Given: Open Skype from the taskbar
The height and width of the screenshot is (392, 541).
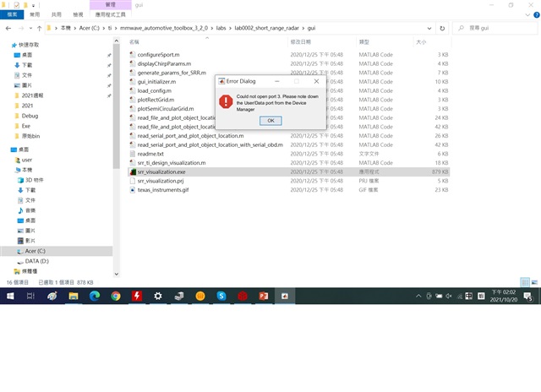Looking at the screenshot, I should click(x=221, y=296).
